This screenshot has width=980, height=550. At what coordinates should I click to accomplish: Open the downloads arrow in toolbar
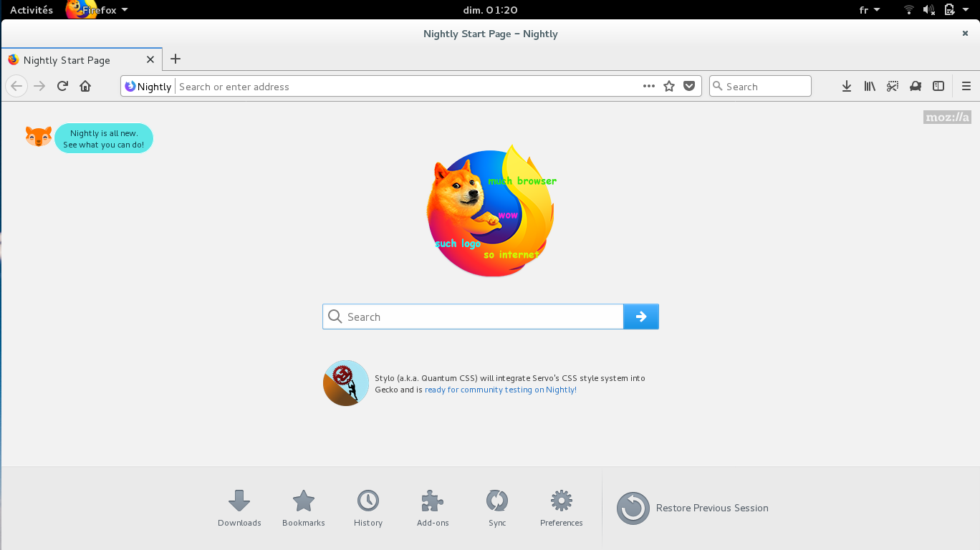[846, 86]
